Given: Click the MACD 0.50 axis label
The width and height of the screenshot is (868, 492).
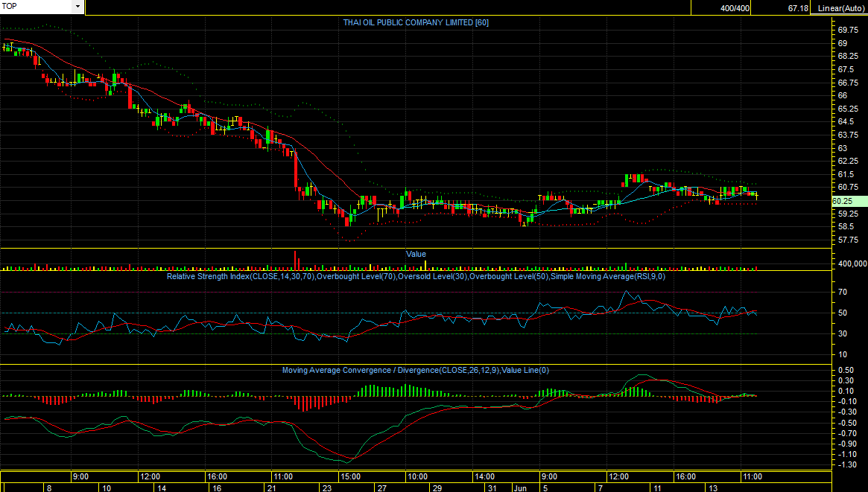Looking at the screenshot, I should click(846, 370).
